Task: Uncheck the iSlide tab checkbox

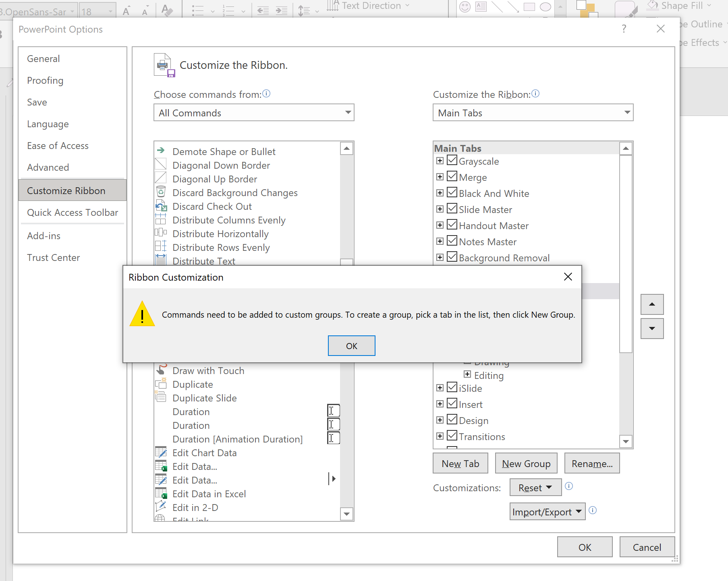Action: click(x=452, y=387)
